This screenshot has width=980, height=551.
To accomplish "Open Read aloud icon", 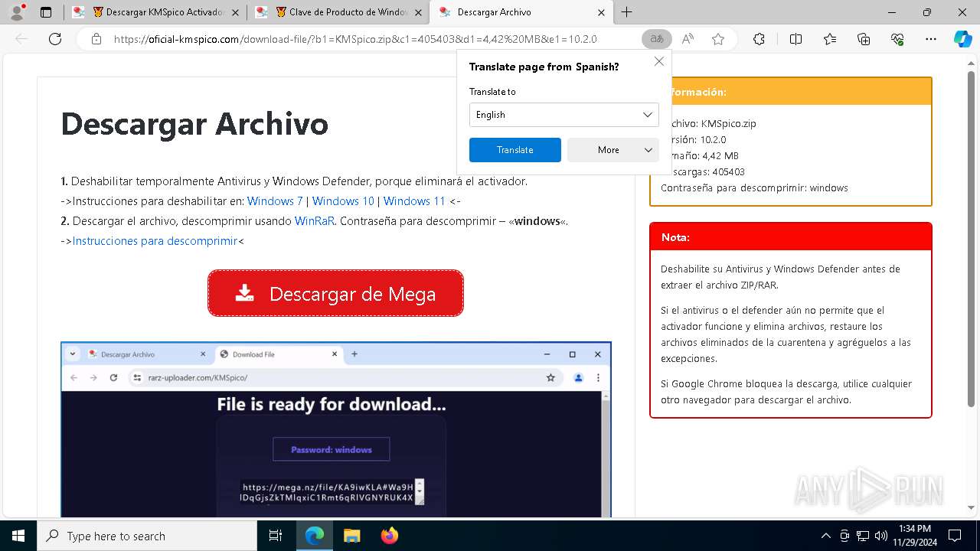I will click(688, 39).
